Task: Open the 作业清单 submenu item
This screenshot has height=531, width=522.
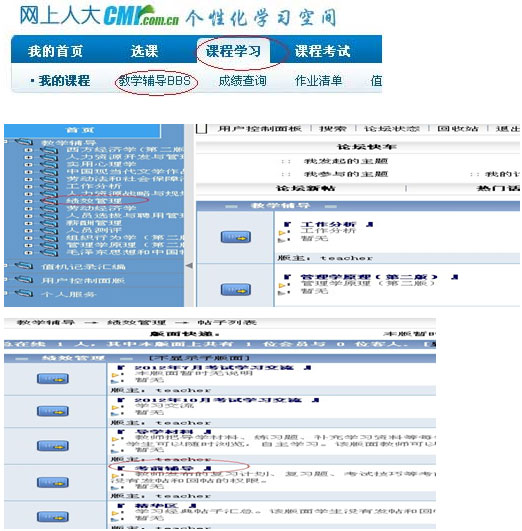Action: pos(318,81)
